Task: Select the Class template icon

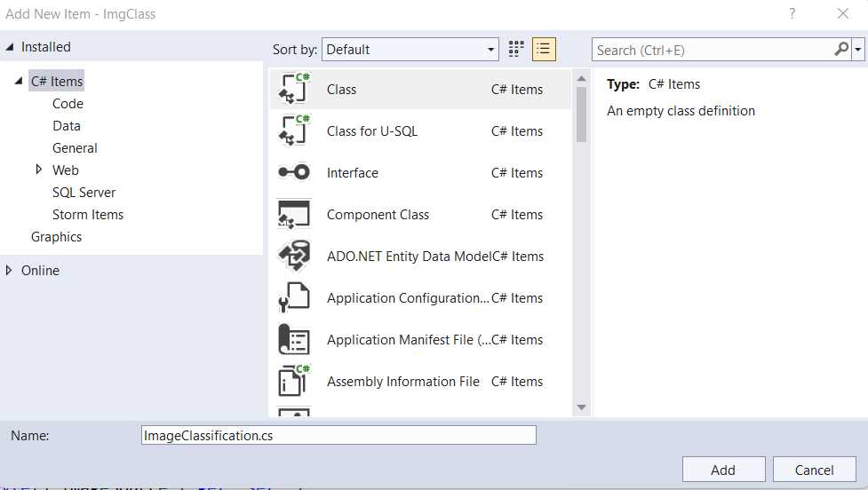Action: [294, 89]
